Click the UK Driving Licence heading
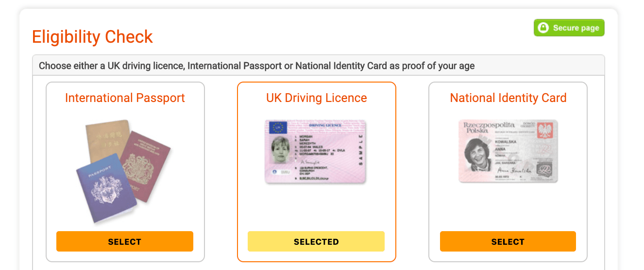The image size is (644, 270). click(316, 98)
